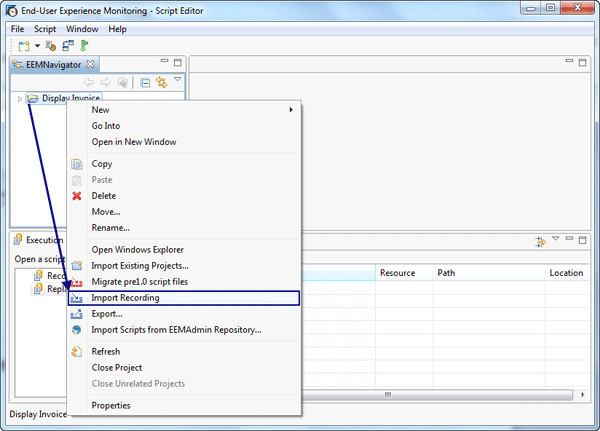Image resolution: width=600 pixels, height=431 pixels.
Task: Click the filter icon in bottom panel
Action: click(541, 241)
